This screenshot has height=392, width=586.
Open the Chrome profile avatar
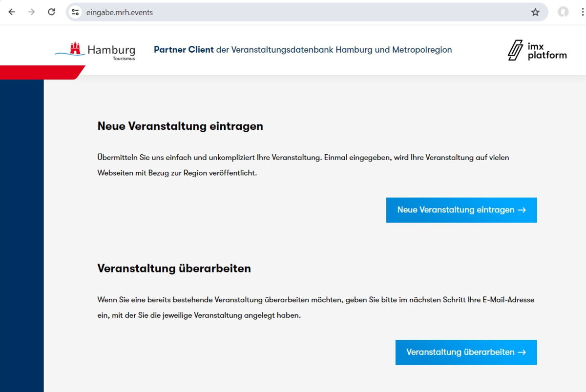(x=563, y=12)
